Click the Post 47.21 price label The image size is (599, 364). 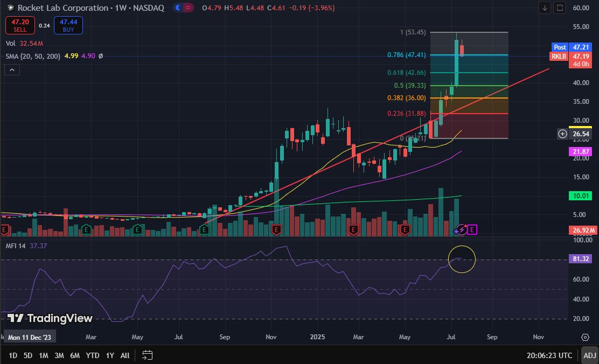[x=571, y=47]
